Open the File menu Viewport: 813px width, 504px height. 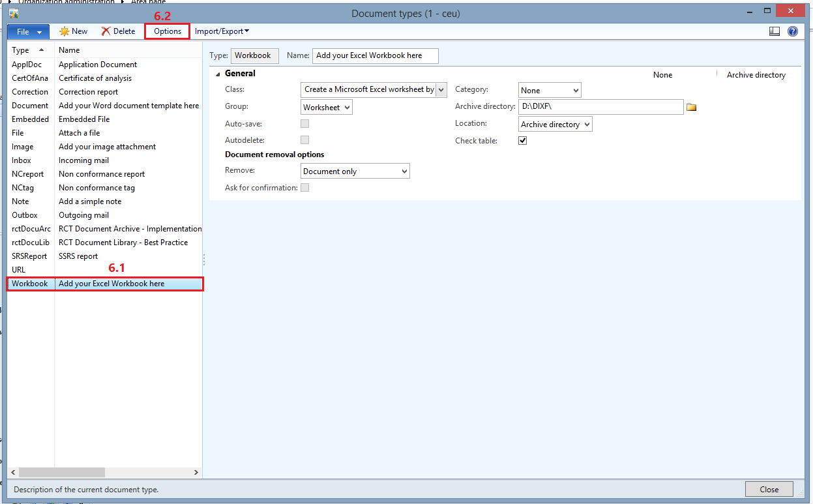[x=27, y=31]
